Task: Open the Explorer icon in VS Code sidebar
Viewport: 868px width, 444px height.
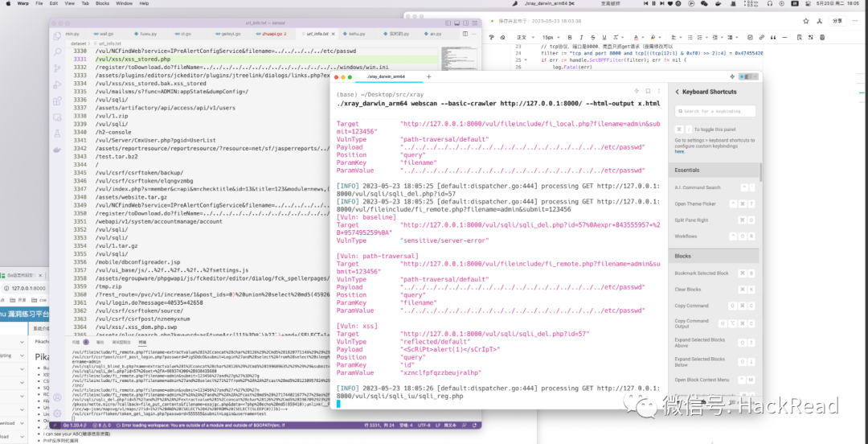Action: [57, 36]
